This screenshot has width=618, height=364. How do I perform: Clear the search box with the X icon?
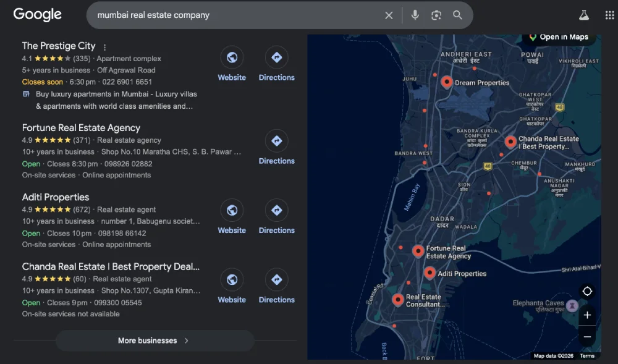[389, 15]
